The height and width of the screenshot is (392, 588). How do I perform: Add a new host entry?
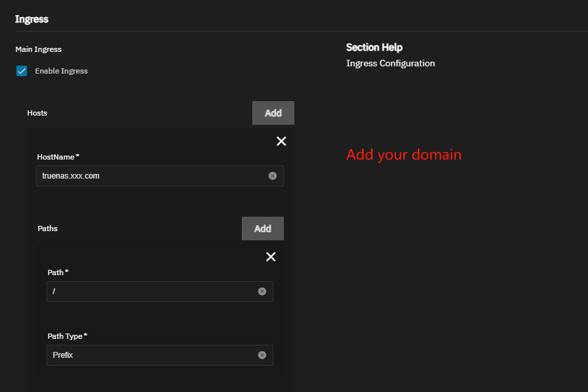point(273,113)
